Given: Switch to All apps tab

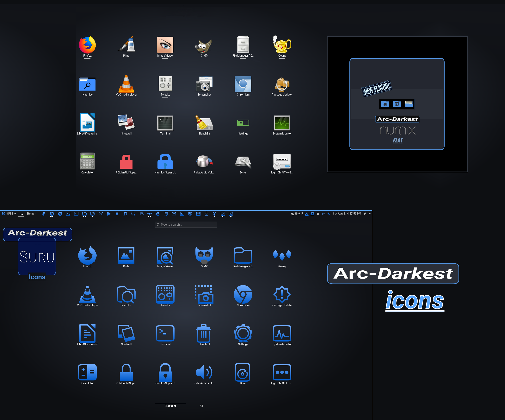Looking at the screenshot, I should (x=201, y=406).
